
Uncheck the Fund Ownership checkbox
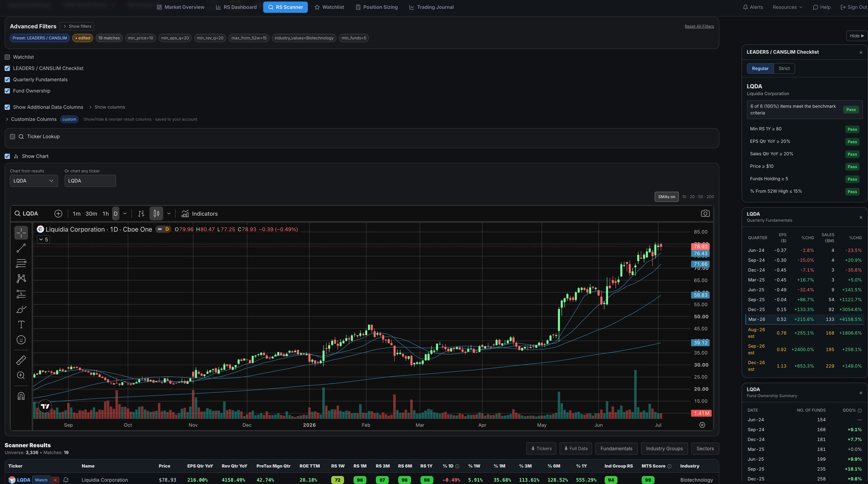tap(7, 91)
